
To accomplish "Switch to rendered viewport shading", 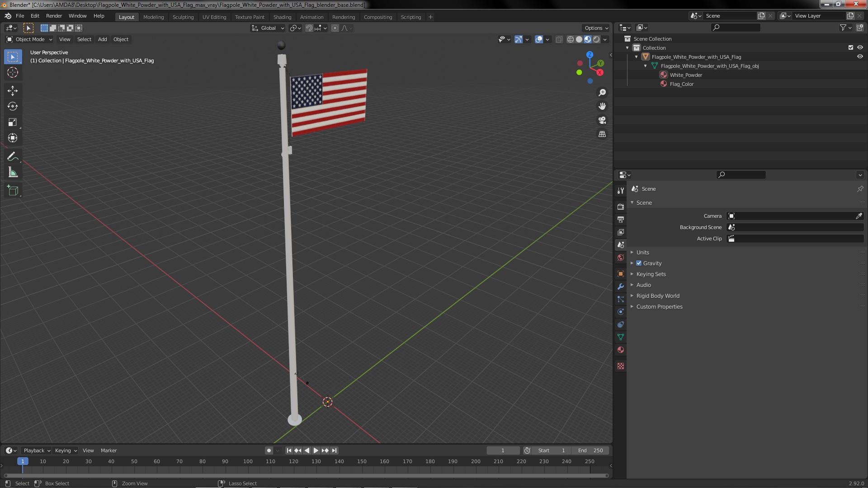I will point(596,39).
